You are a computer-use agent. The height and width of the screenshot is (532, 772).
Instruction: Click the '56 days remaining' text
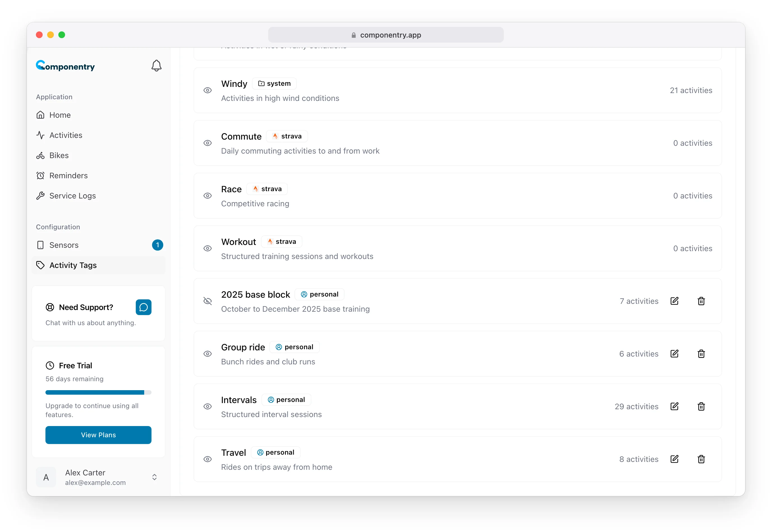(x=74, y=379)
